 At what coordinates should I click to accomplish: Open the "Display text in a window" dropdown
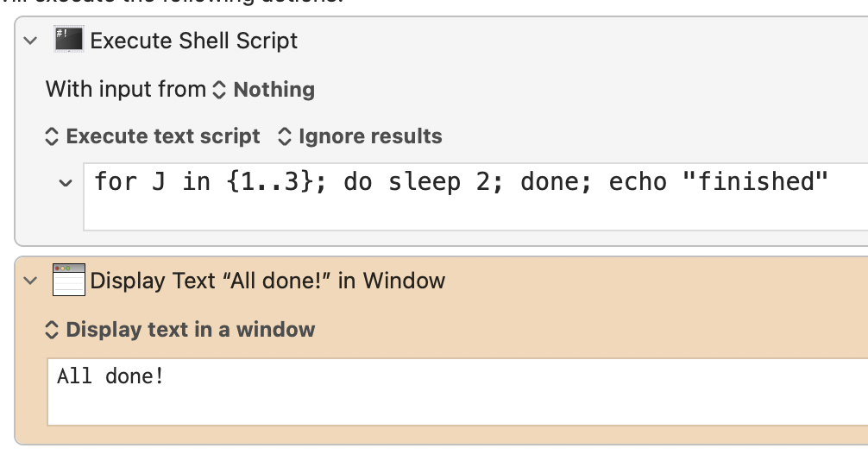179,329
